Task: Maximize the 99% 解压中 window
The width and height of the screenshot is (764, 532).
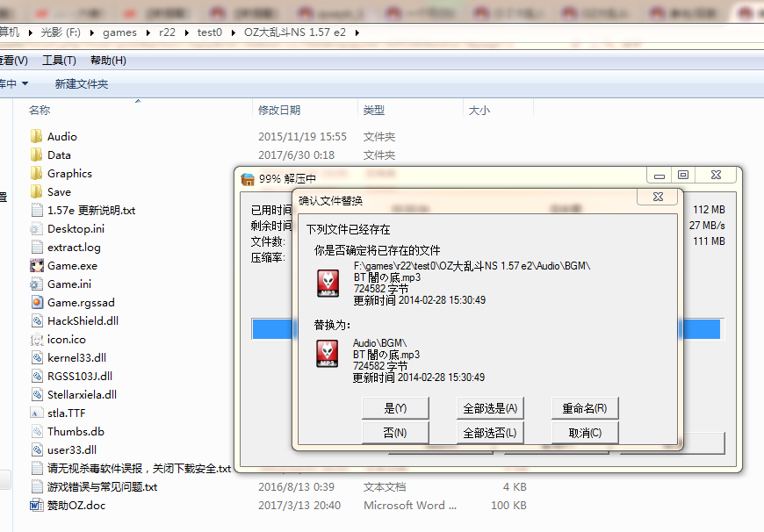Action: tap(683, 175)
